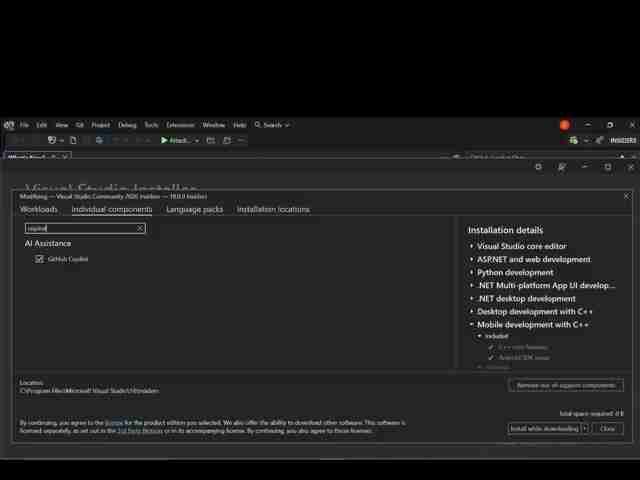Open the View menu
Screen dimensions: 640x480
pos(62,125)
